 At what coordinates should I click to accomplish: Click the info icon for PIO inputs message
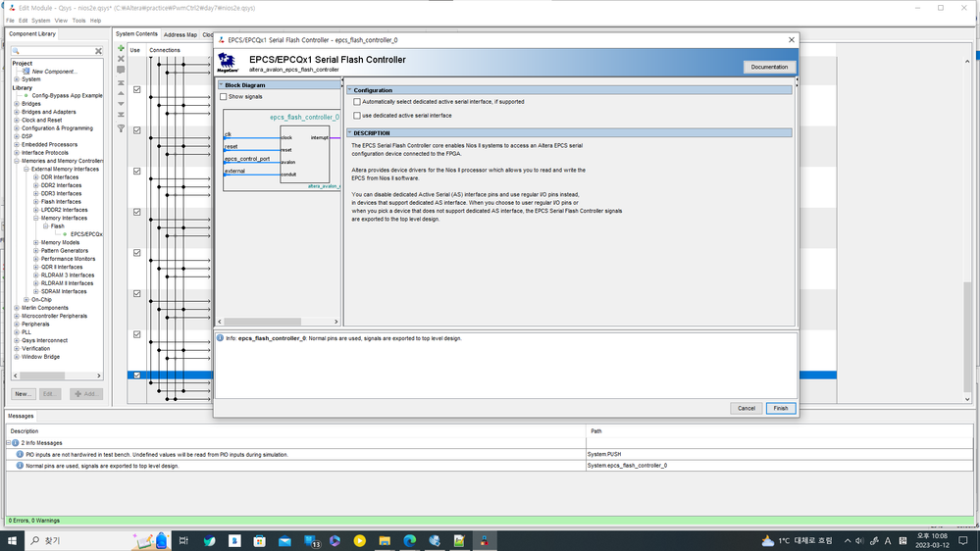20,454
